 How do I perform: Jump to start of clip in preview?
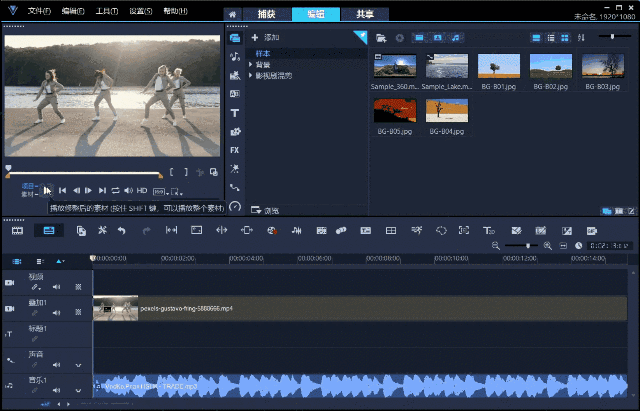click(x=62, y=190)
